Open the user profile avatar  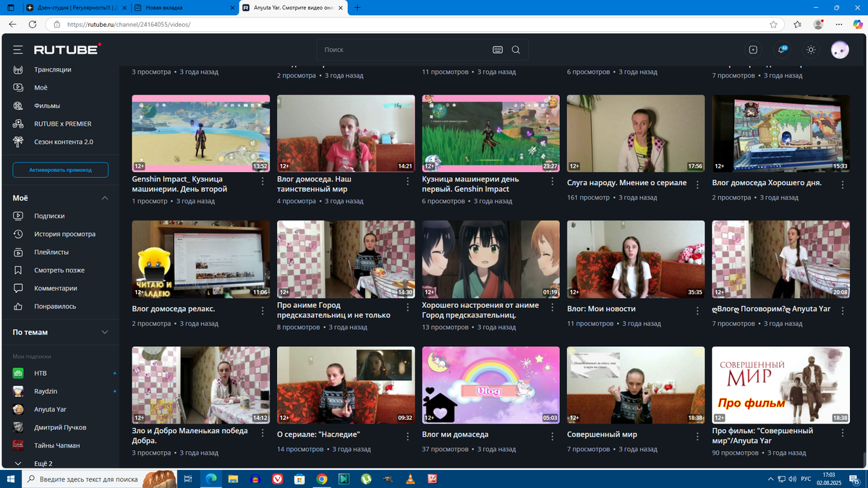tap(840, 50)
